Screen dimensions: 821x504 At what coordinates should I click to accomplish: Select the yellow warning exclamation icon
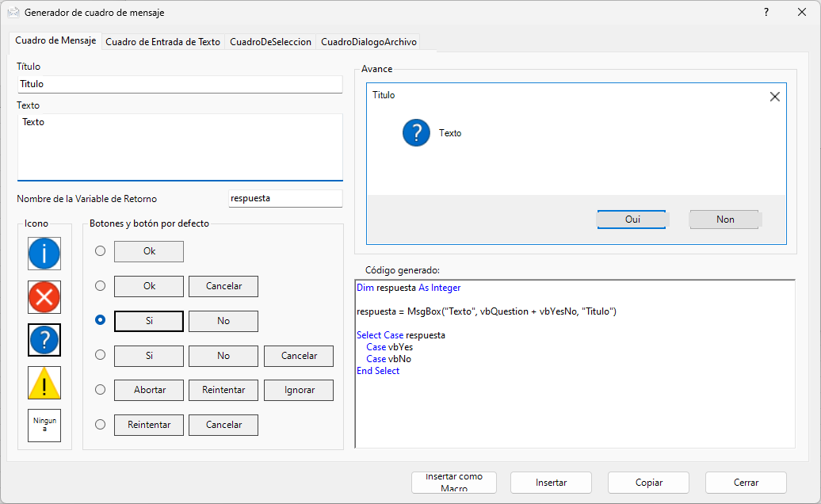click(44, 383)
